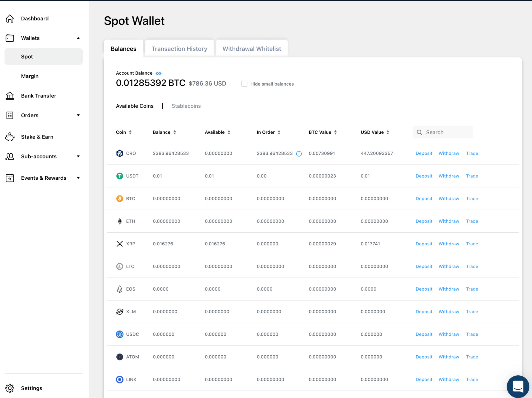Click the CRO USD value 447.20093357
The image size is (532, 398).
(377, 153)
